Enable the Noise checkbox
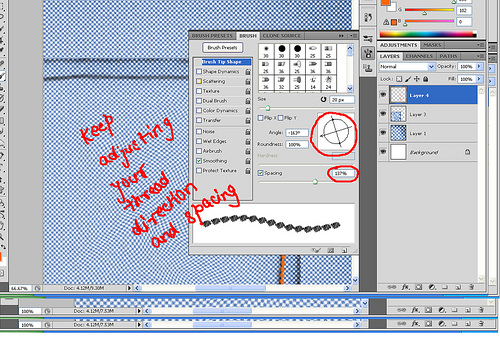The height and width of the screenshot is (362, 500). (199, 131)
